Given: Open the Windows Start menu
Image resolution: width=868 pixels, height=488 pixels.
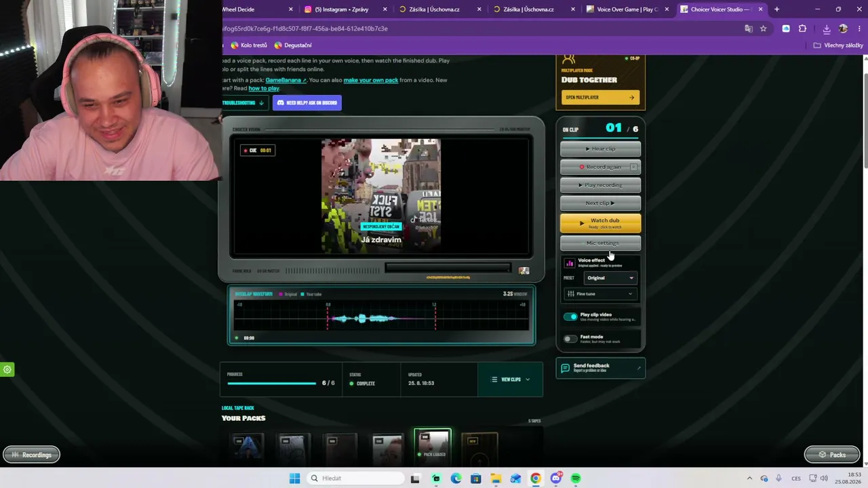Looking at the screenshot, I should 294,479.
